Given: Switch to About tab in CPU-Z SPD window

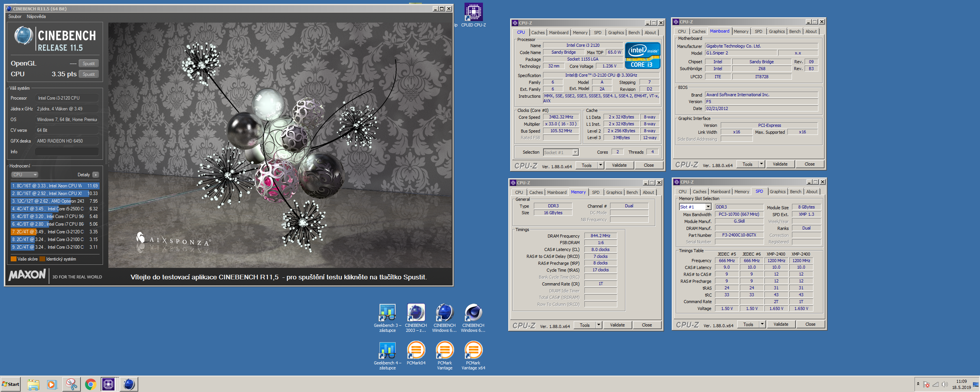Looking at the screenshot, I should point(811,192).
